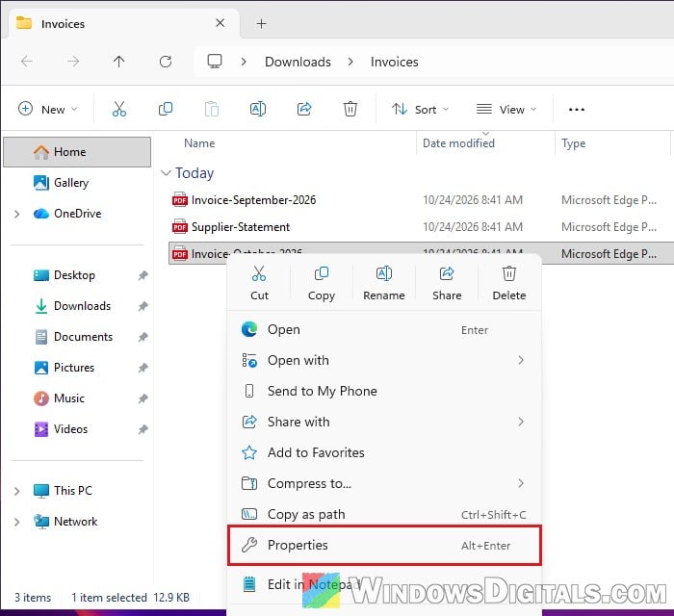Image resolution: width=674 pixels, height=616 pixels.
Task: Expand Network in the navigation pane
Action: click(x=16, y=522)
